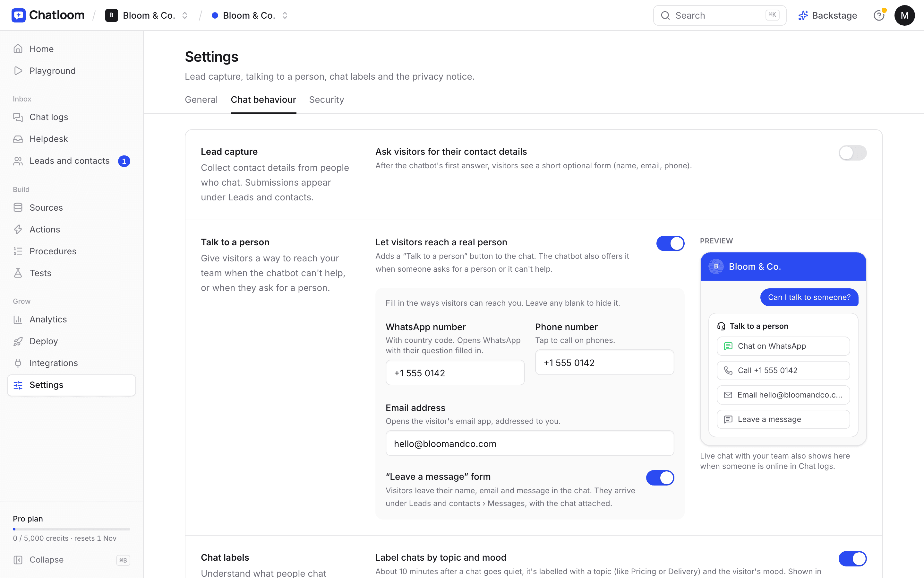Click the unread badge on Leads and contacts

tap(124, 161)
